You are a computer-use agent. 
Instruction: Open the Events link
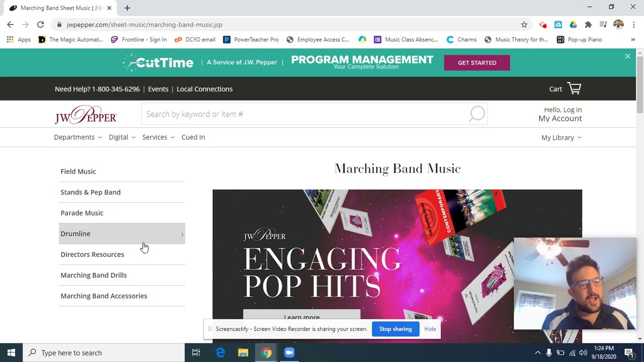coord(158,89)
